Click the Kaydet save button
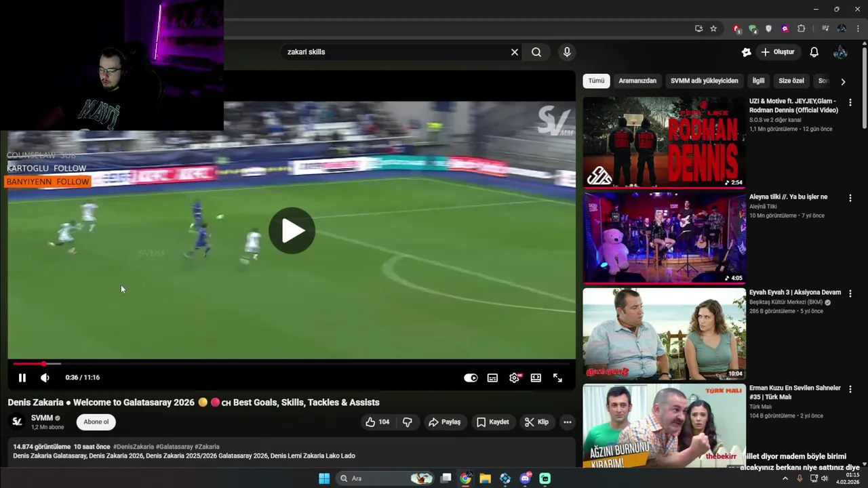 point(492,422)
